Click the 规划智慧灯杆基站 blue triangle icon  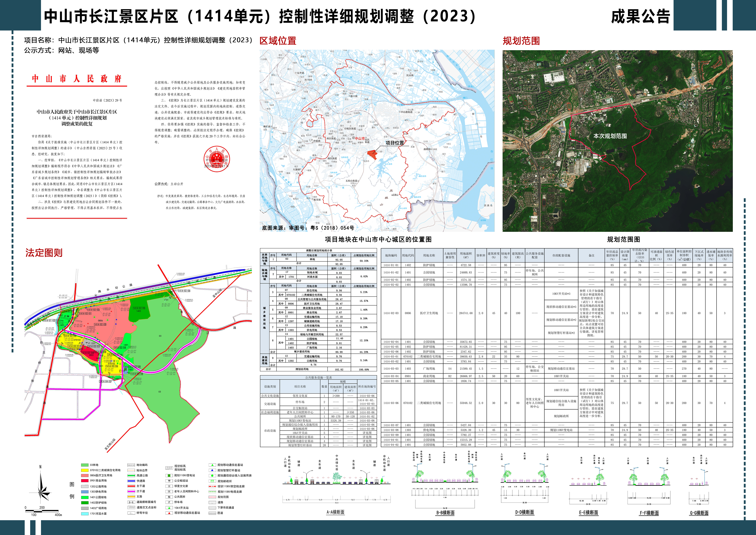pyautogui.click(x=212, y=470)
